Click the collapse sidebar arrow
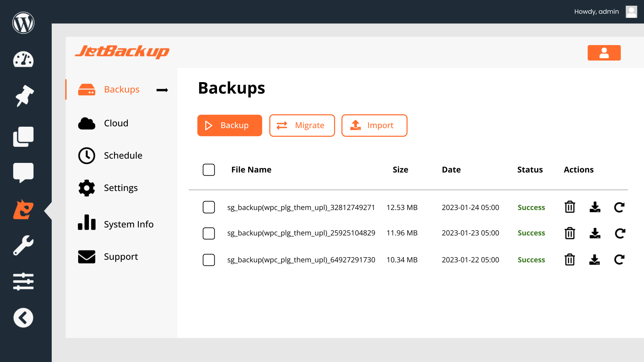 tap(23, 317)
